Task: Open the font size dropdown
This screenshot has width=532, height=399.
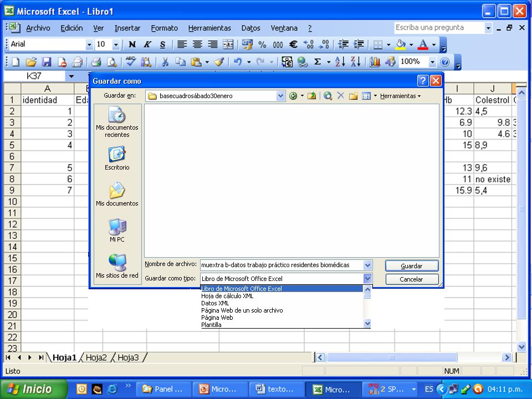Action: tap(116, 44)
